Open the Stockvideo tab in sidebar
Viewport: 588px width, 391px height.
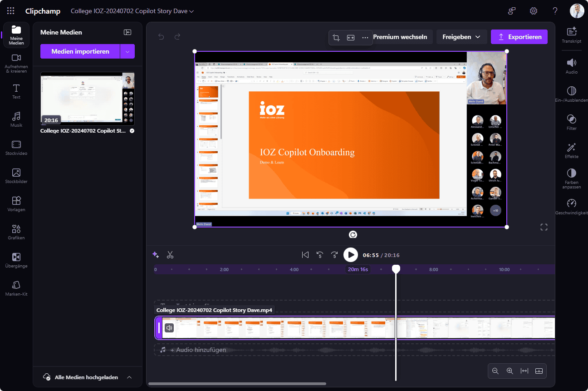pyautogui.click(x=16, y=148)
